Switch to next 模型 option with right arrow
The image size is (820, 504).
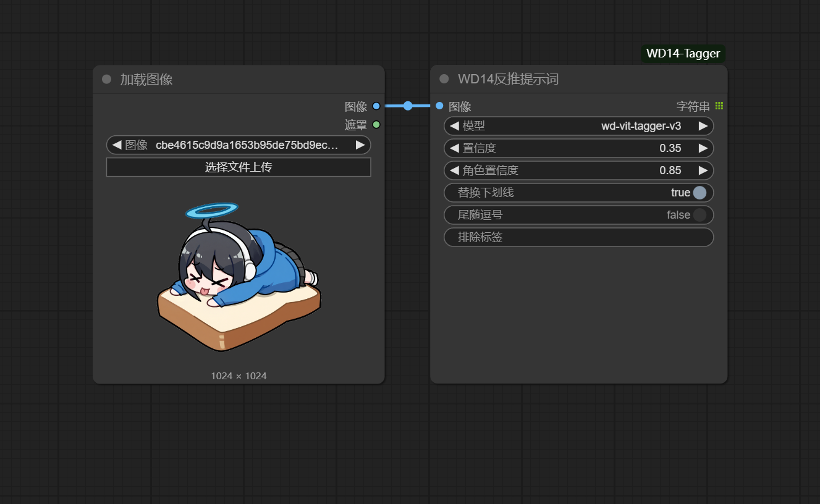[703, 126]
